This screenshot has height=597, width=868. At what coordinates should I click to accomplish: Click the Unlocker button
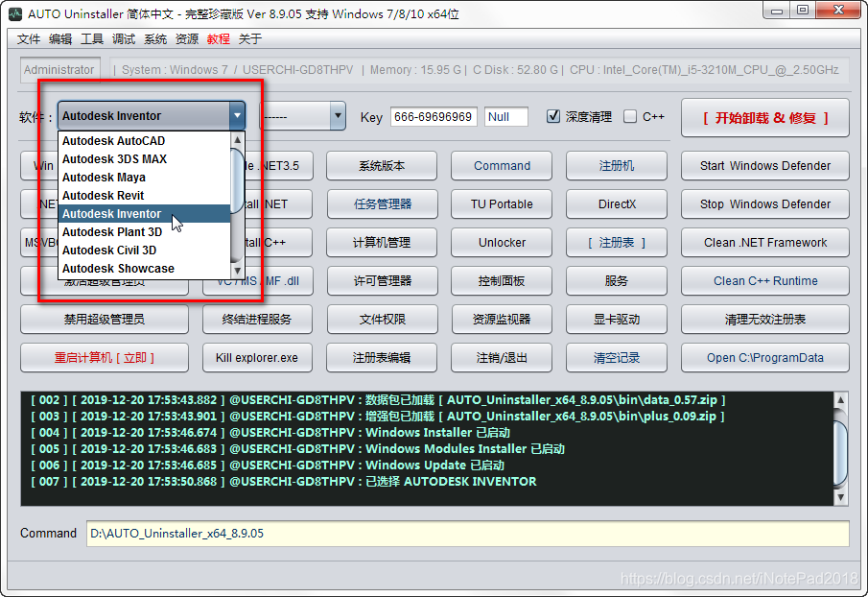(502, 243)
